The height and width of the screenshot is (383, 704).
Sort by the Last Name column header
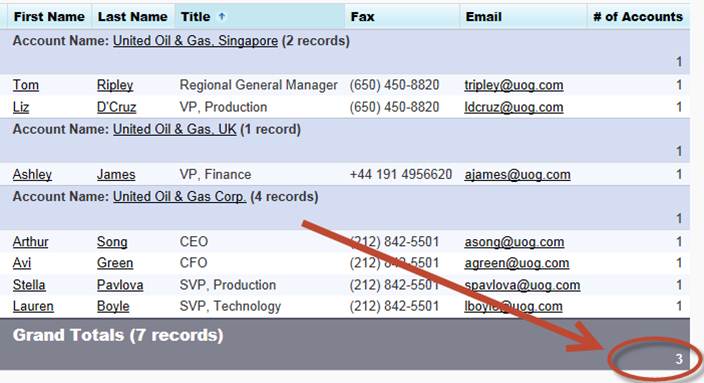(x=132, y=17)
